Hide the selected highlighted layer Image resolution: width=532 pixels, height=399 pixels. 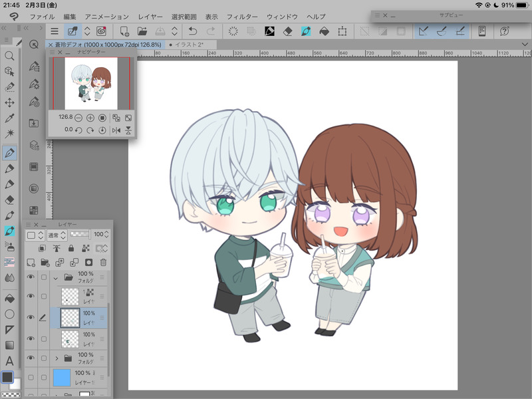tap(31, 318)
